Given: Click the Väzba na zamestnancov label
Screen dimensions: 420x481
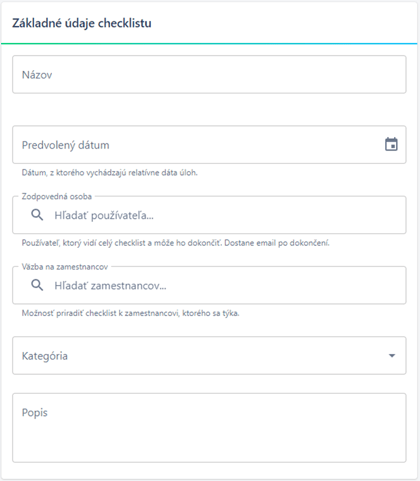Looking at the screenshot, I should [65, 267].
